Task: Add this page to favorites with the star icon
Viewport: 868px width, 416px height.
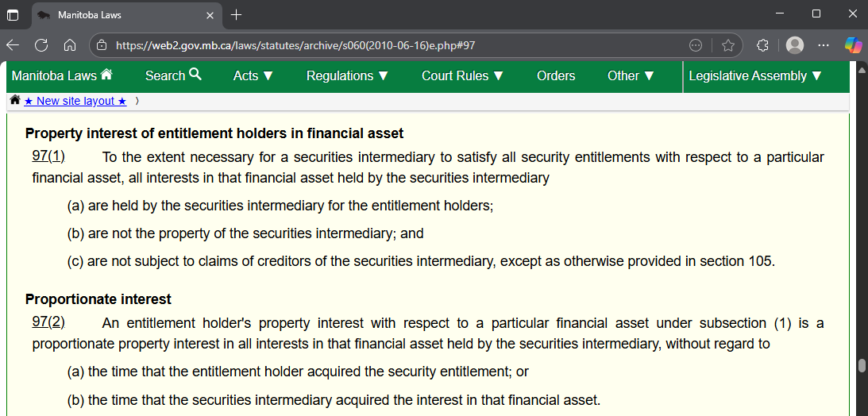Action: click(727, 45)
